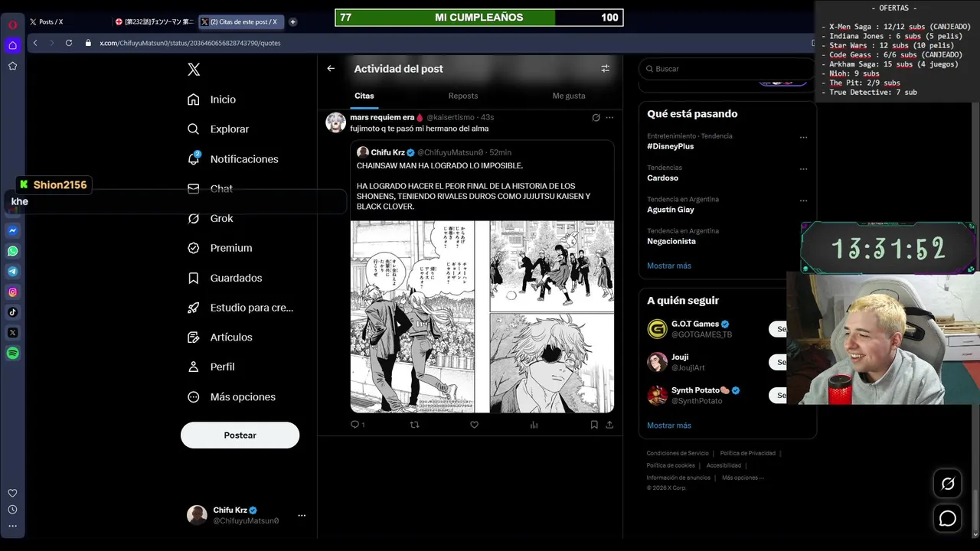Open the heart pinboards icon in sidebar
The width and height of the screenshot is (980, 551).
click(x=12, y=493)
